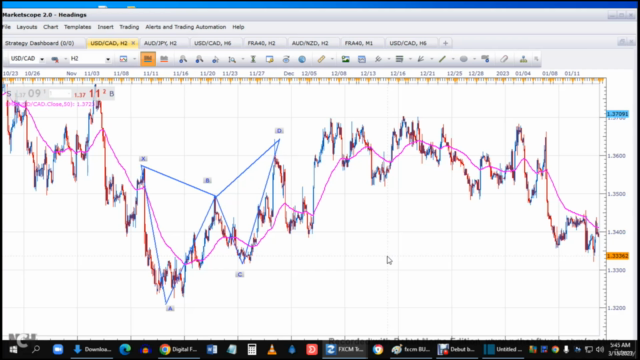Click the indicator tool icon

click(x=378, y=59)
